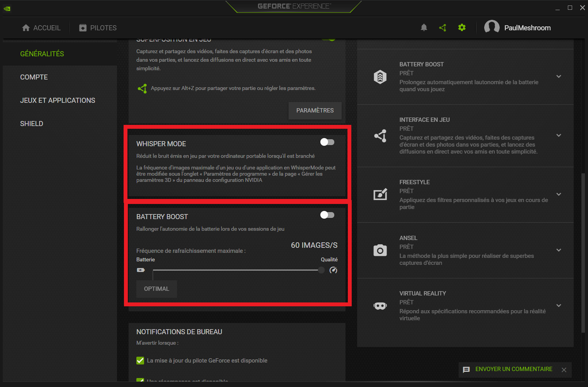588x387 pixels.
Task: Select the Ansel camera icon
Action: pos(380,250)
